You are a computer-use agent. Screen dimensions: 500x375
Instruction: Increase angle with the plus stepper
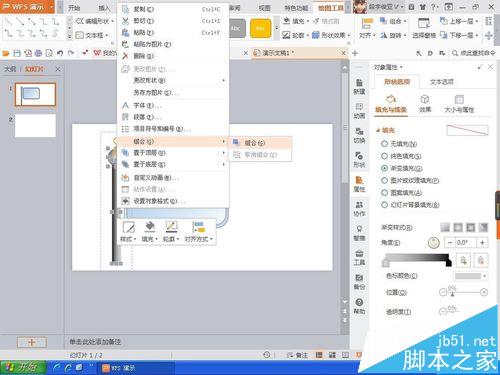pyautogui.click(x=482, y=243)
